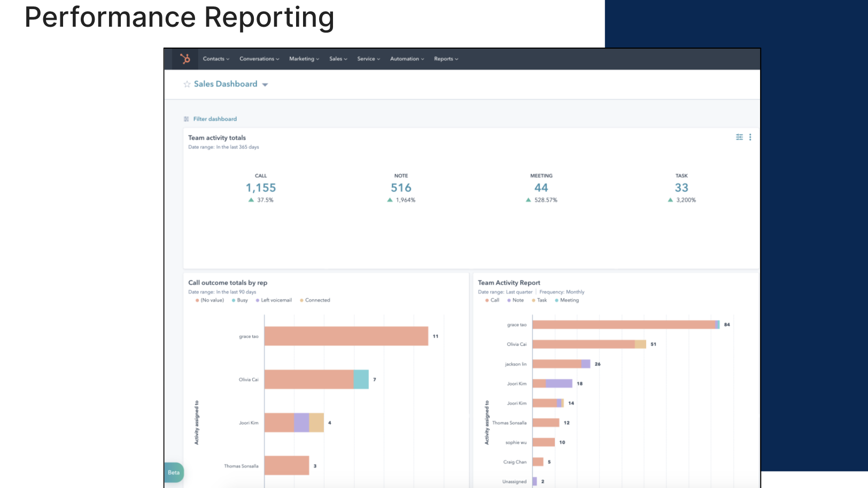This screenshot has width=868, height=488.
Task: Toggle the Busy legend in Call outcome chart
Action: click(239, 300)
